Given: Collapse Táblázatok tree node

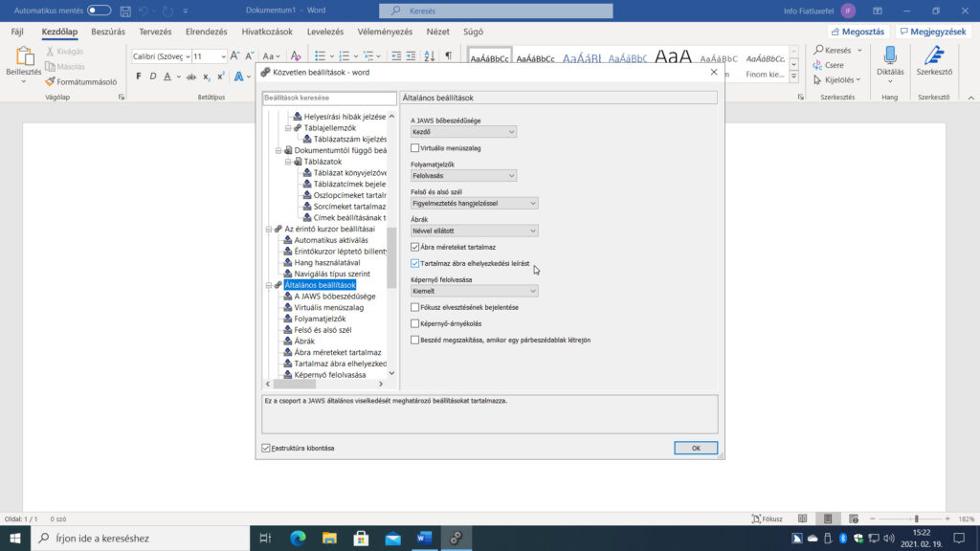Looking at the screenshot, I should (288, 161).
